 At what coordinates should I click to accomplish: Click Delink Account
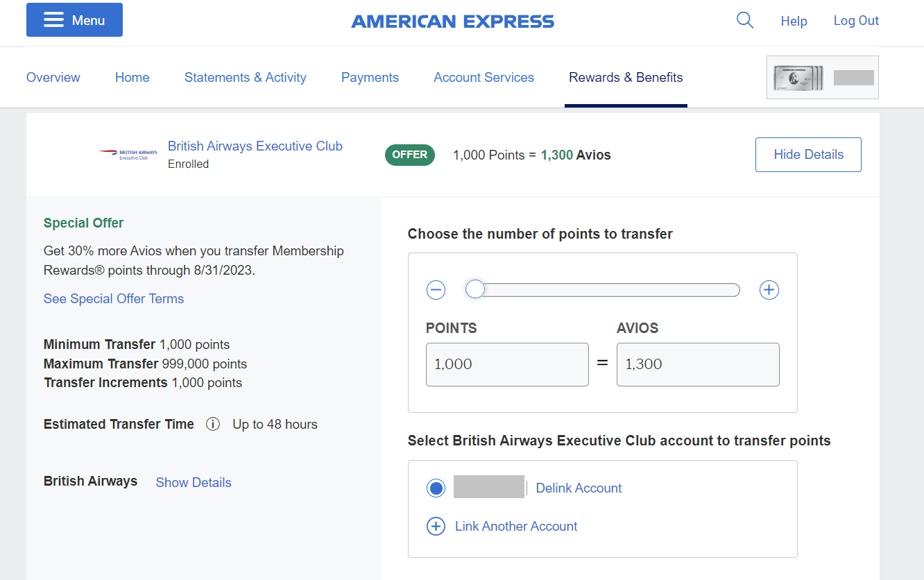coord(579,488)
